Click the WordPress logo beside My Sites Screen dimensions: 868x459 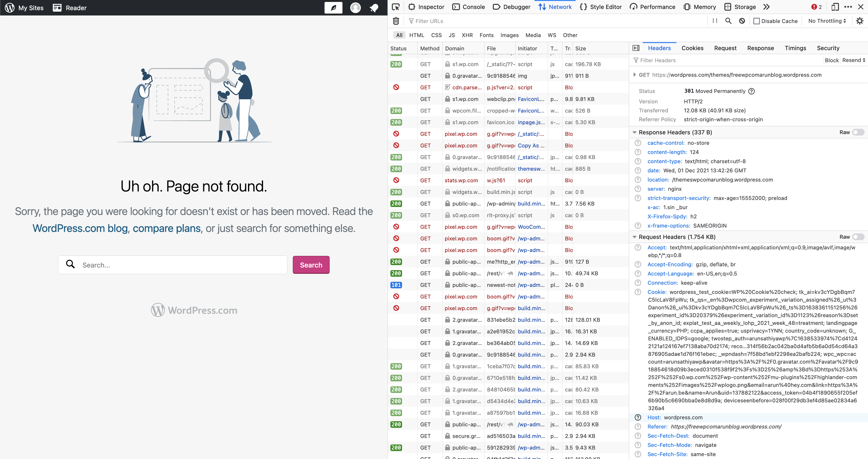(x=10, y=8)
